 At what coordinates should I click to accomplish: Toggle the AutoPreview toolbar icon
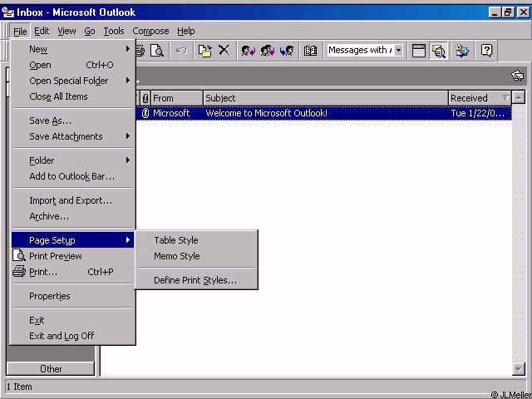tap(438, 51)
